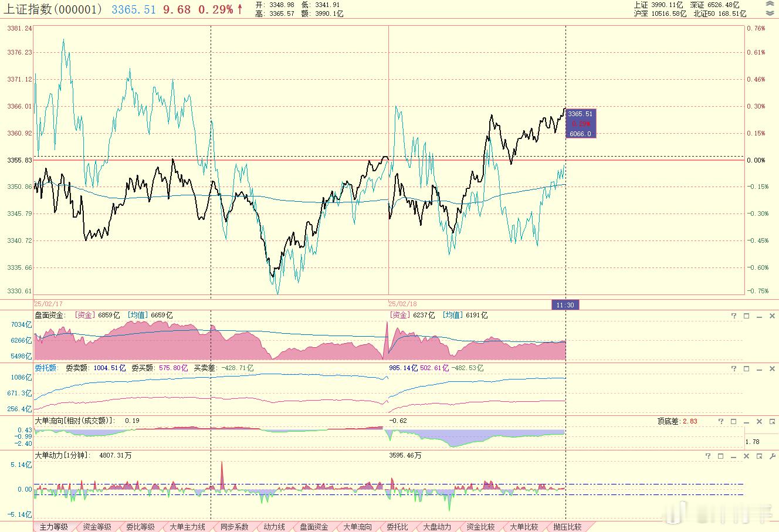Viewport: 779px width, 532px height.
Task: Click the 0.29% change indicator in header
Action: [215, 9]
